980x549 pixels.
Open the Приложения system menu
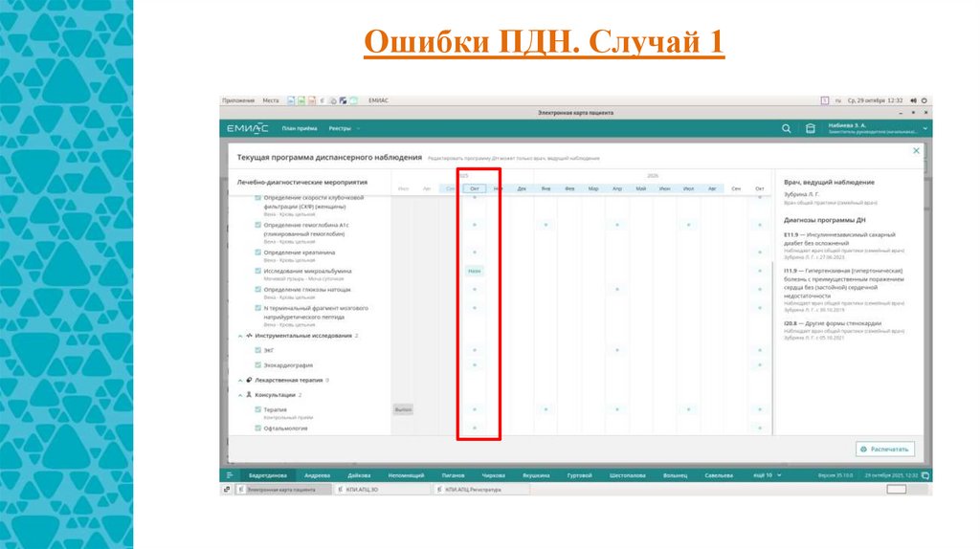238,100
